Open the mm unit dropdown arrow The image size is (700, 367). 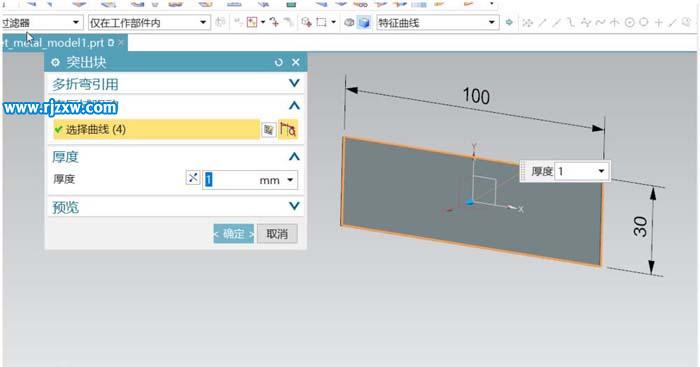[x=290, y=180]
